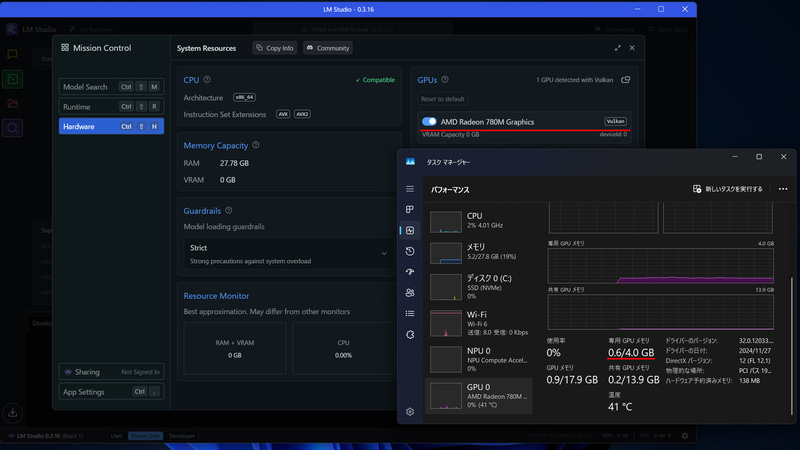
Task: Select GPU 0 in Task Manager performance list
Action: pyautogui.click(x=479, y=395)
